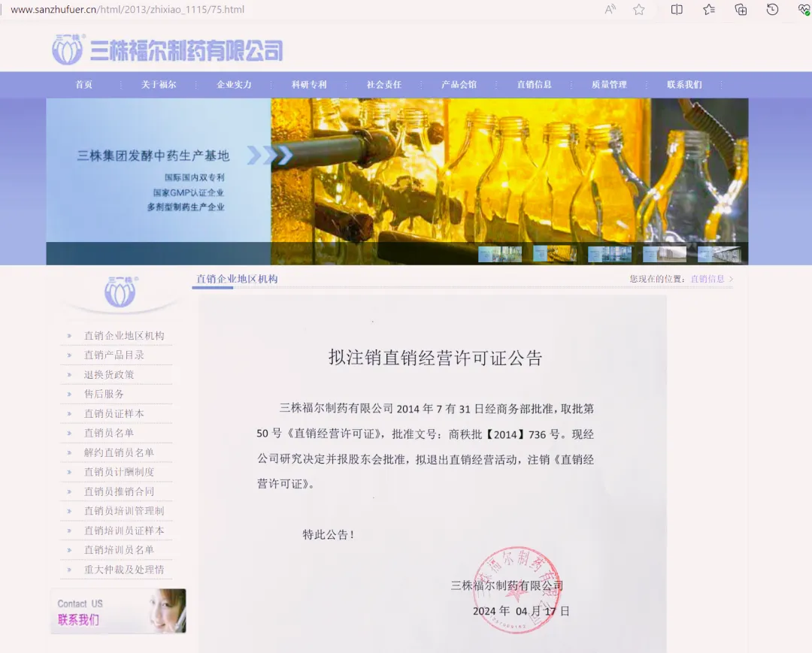Open the Collections icon in toolbar
812x653 pixels.
tap(741, 9)
